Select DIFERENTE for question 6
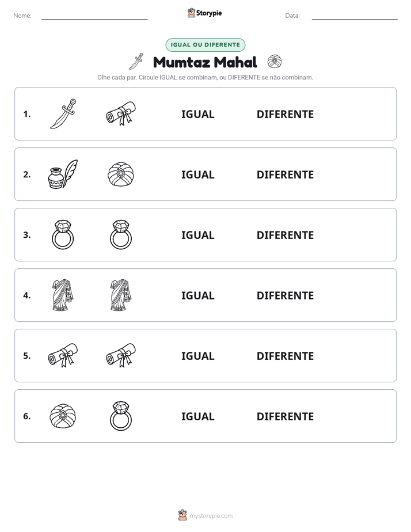411x532 pixels. [x=285, y=416]
